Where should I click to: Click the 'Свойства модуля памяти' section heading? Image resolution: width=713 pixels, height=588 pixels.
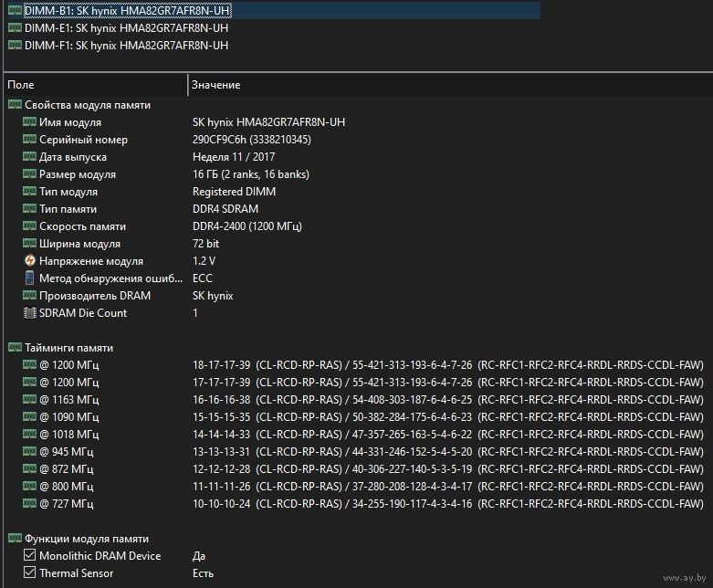tap(88, 105)
